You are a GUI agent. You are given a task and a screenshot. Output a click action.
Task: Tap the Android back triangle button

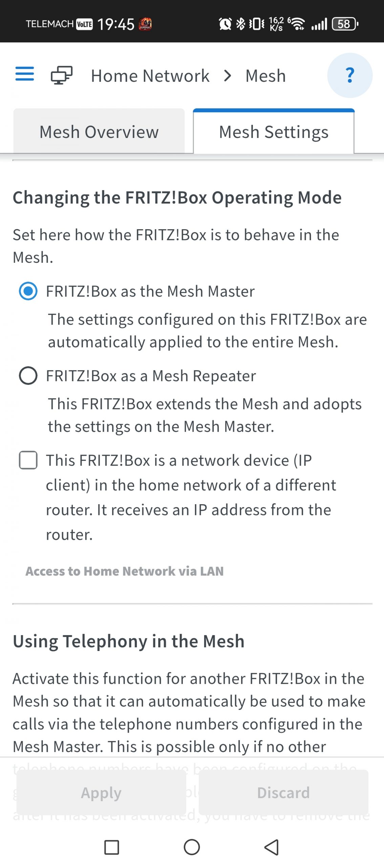click(x=272, y=847)
